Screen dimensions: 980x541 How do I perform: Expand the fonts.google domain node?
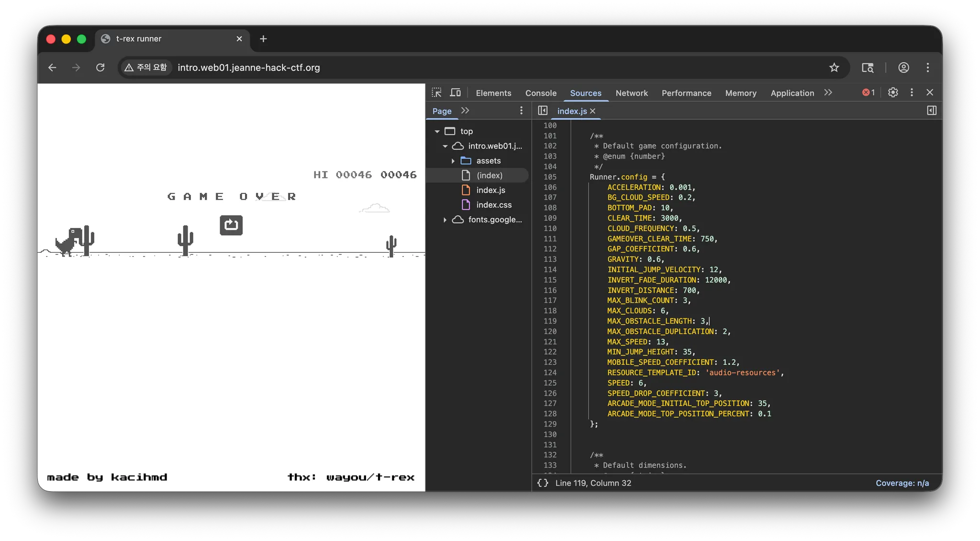[x=445, y=220]
